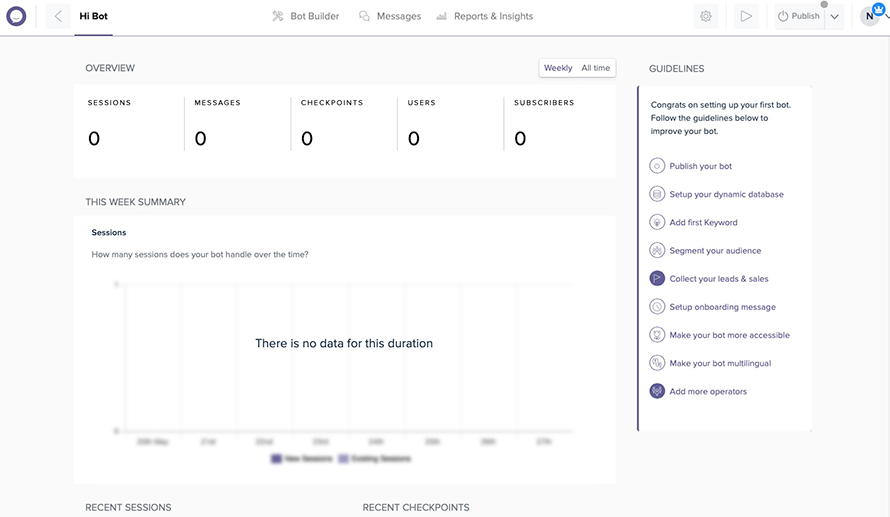This screenshot has height=517, width=890.
Task: Open Collect your leads & sales link
Action: [x=719, y=279]
